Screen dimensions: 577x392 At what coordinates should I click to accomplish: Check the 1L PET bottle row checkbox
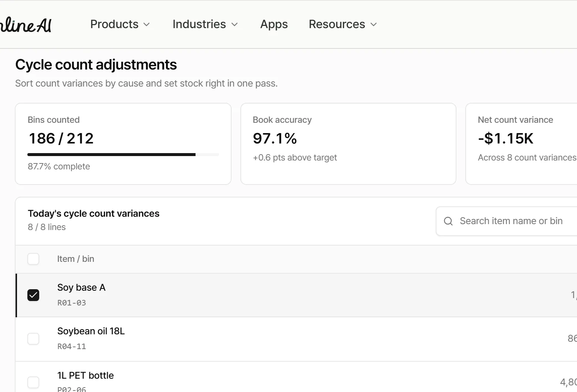(33, 382)
